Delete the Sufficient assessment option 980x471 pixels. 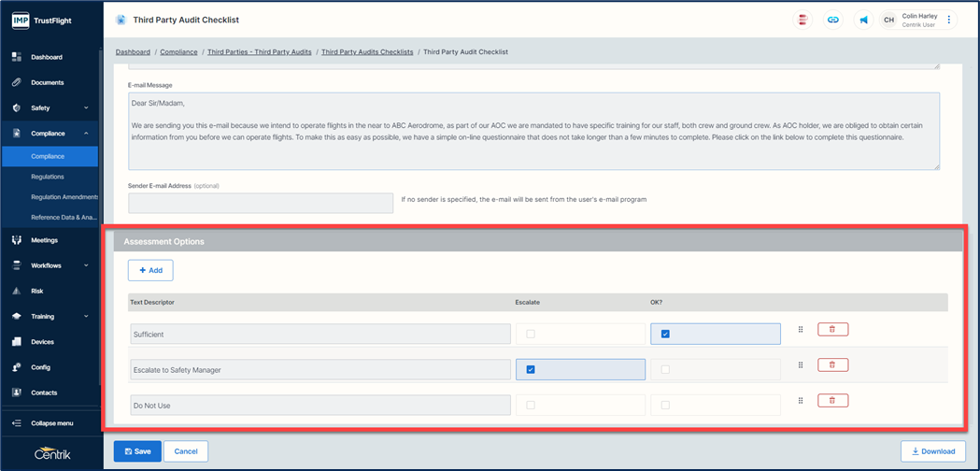coord(832,330)
